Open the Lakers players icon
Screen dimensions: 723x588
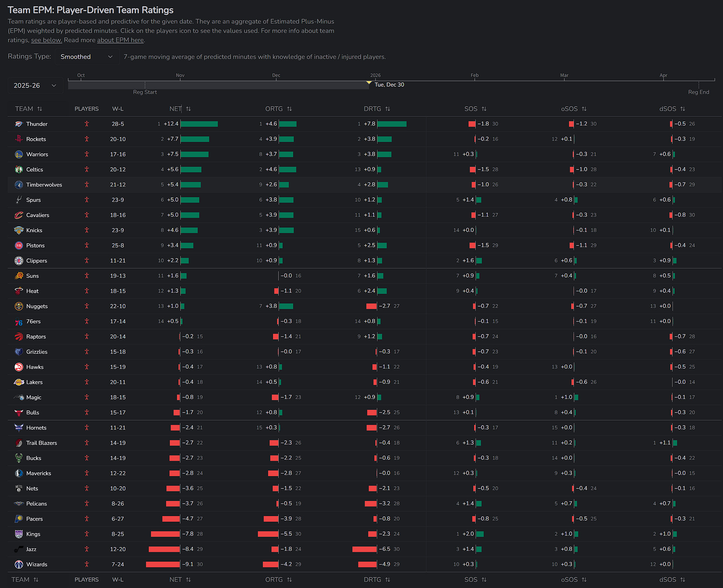(87, 382)
